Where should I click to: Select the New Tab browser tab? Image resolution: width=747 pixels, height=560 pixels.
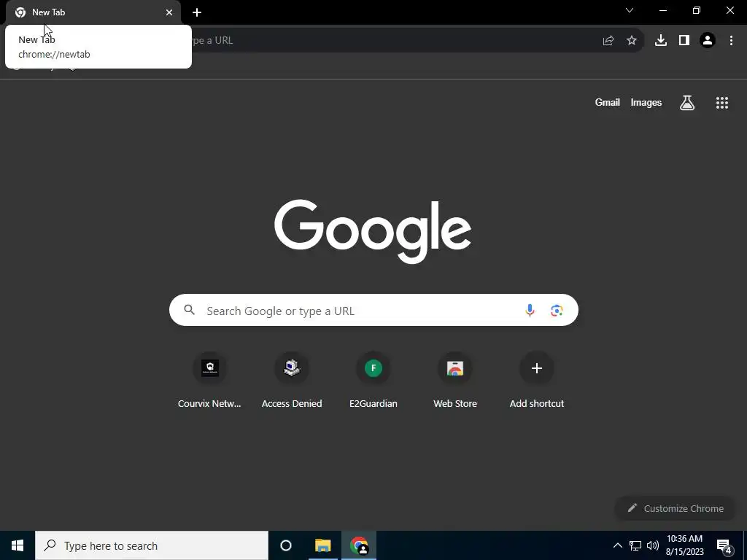93,12
